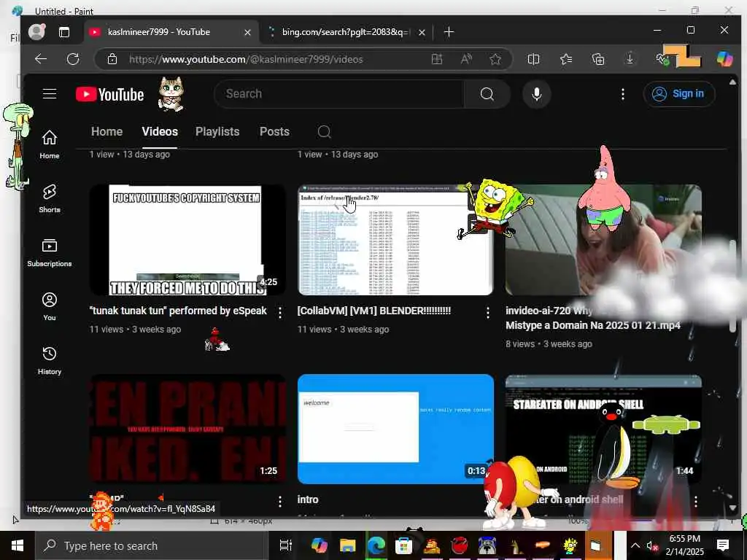The image size is (747, 560).
Task: Go to the YouTube logo home link
Action: coord(109,94)
